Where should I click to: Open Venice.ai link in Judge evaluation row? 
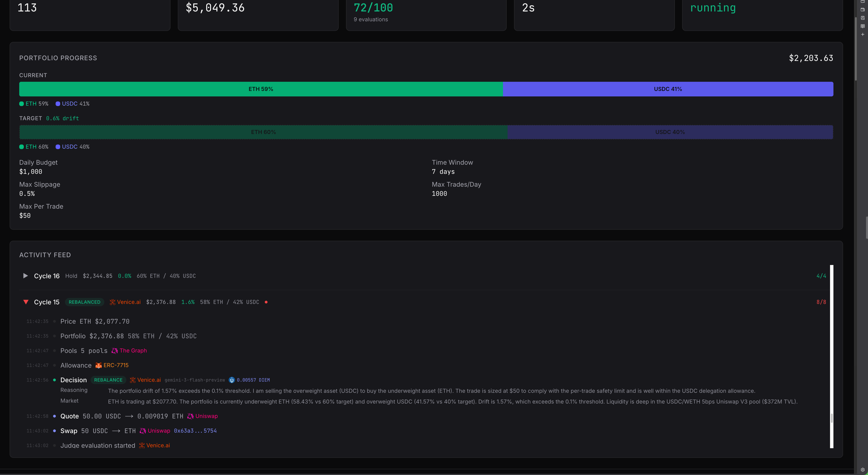[x=158, y=445]
